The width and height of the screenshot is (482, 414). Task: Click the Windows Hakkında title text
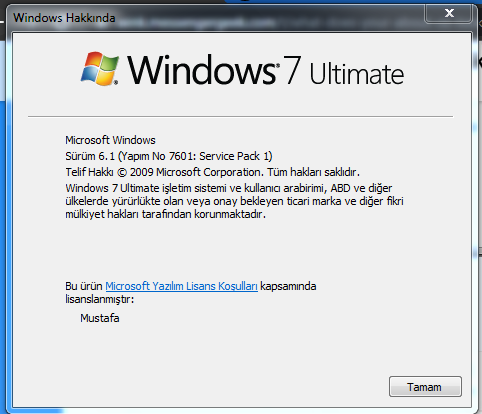point(64,18)
